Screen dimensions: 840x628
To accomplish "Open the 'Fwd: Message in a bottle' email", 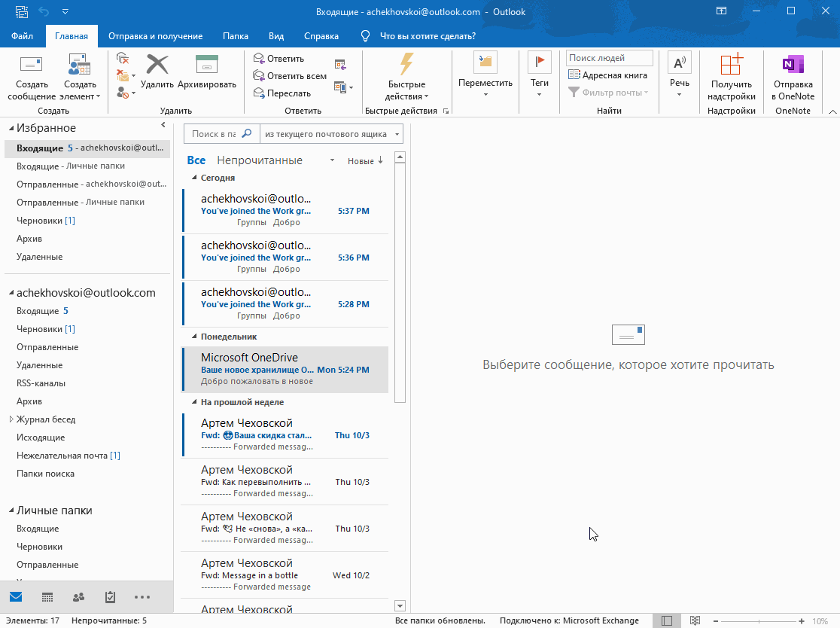I will [x=285, y=575].
